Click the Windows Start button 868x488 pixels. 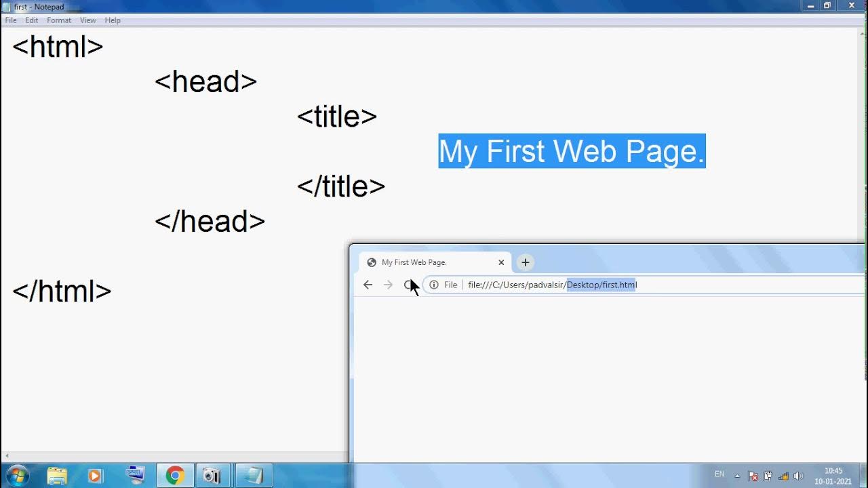click(x=17, y=476)
